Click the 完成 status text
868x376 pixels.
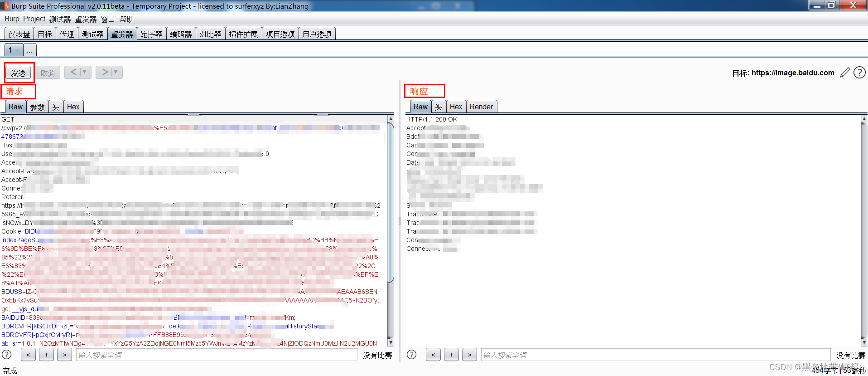[x=10, y=371]
